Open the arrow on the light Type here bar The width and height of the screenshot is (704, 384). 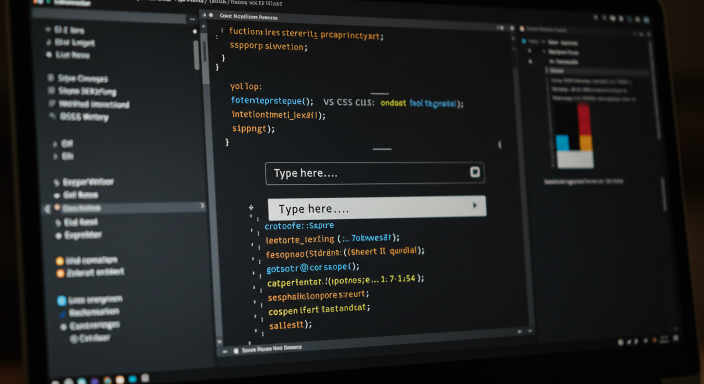click(x=475, y=206)
